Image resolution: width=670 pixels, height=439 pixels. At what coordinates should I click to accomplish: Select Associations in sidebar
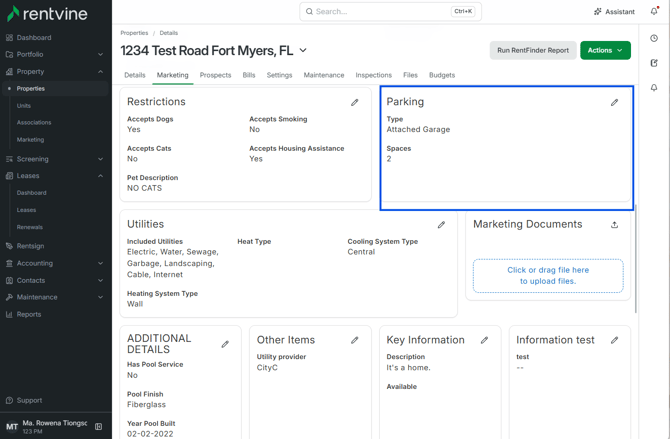click(x=34, y=123)
